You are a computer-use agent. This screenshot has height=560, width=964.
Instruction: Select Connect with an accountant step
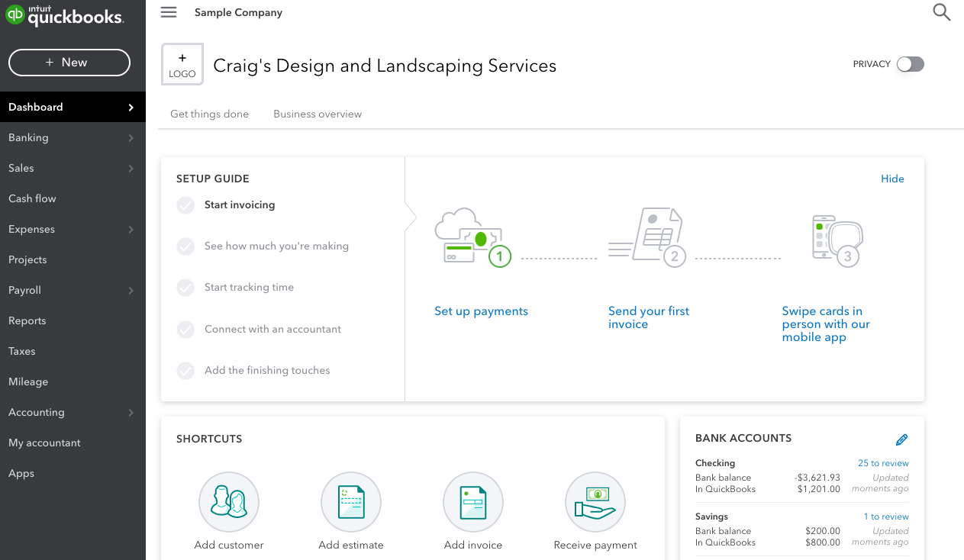coord(272,330)
